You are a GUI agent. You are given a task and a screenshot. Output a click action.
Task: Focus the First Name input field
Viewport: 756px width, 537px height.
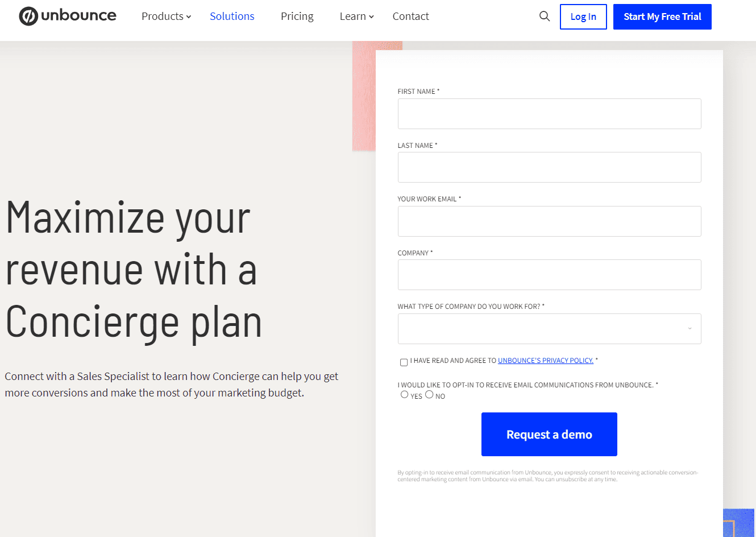[x=550, y=114]
